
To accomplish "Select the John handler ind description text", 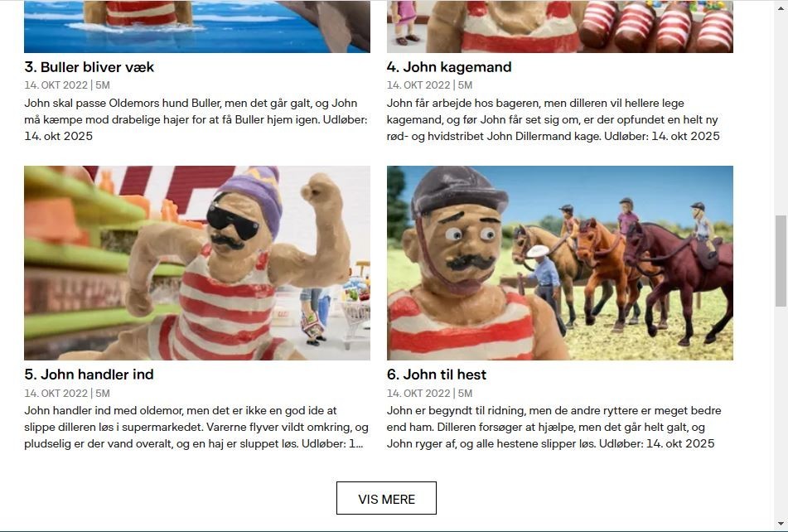I will tap(196, 427).
